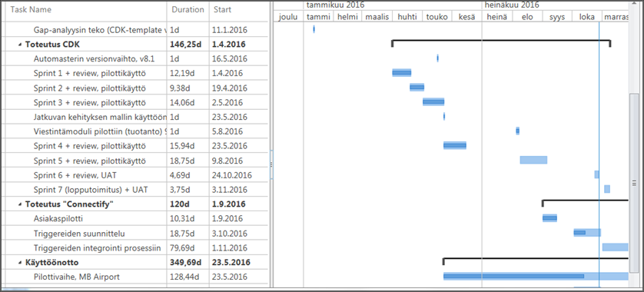Select Sprint 4 + review task name
This screenshot has height=292, width=644.
point(90,146)
